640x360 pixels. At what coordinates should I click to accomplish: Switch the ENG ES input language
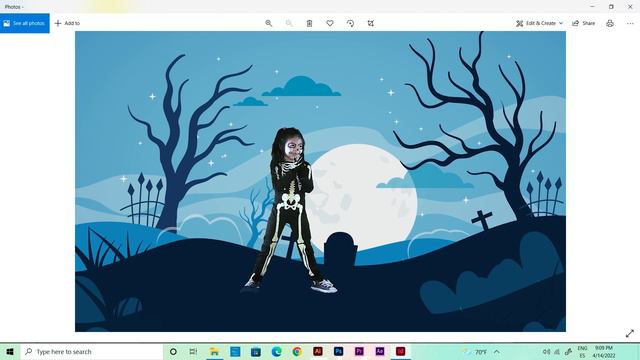[582, 351]
